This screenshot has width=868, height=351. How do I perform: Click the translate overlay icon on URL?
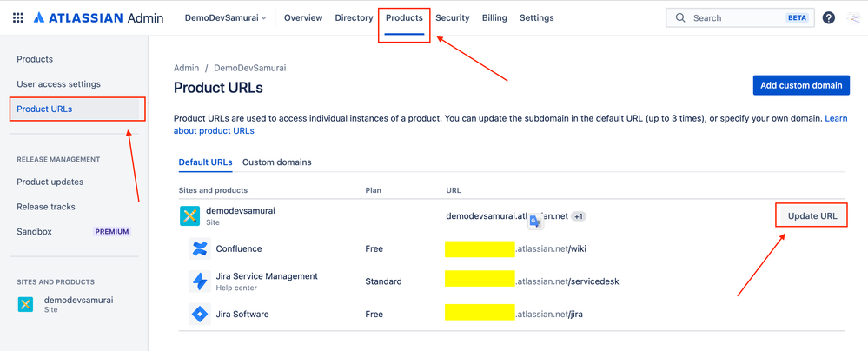(535, 222)
